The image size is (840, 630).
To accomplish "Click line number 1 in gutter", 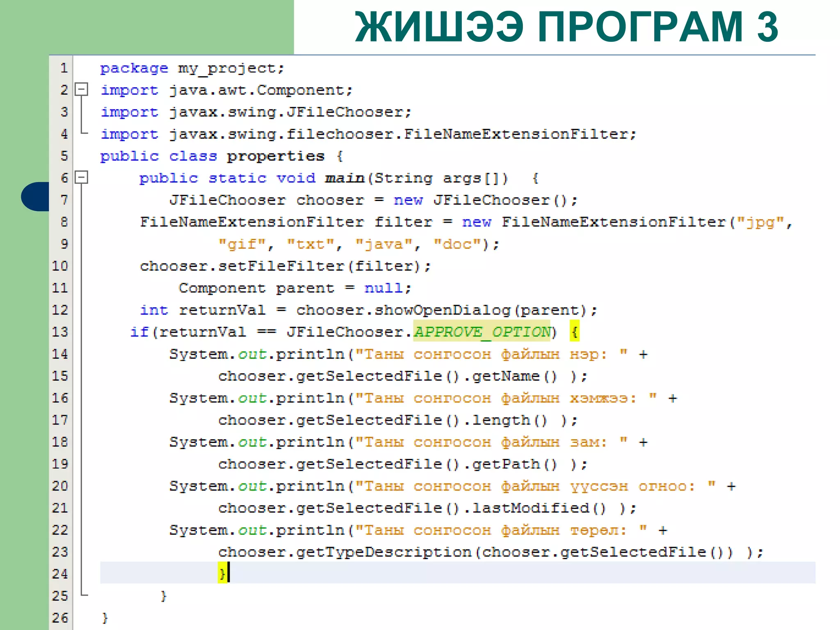I will (x=64, y=68).
